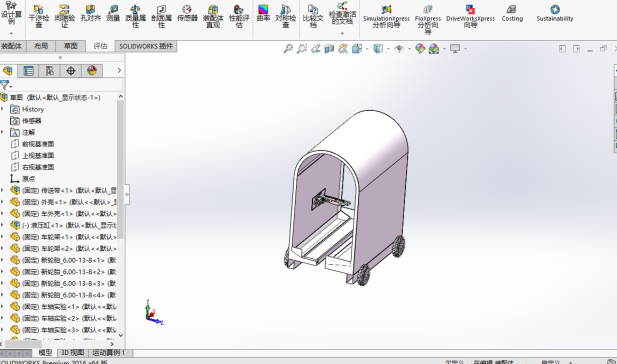The height and width of the screenshot is (364, 617).
Task: Expand the 液压缸<1> component
Action: pyautogui.click(x=3, y=225)
